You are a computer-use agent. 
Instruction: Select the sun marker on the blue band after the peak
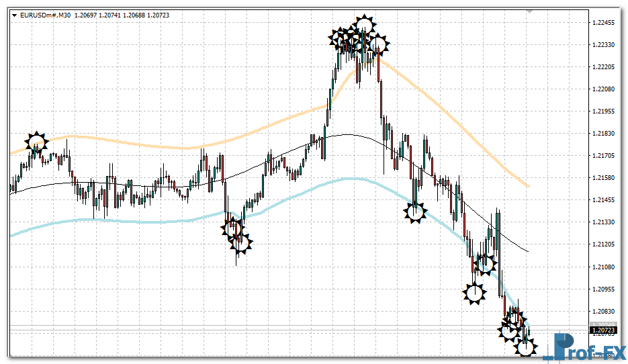tap(416, 212)
